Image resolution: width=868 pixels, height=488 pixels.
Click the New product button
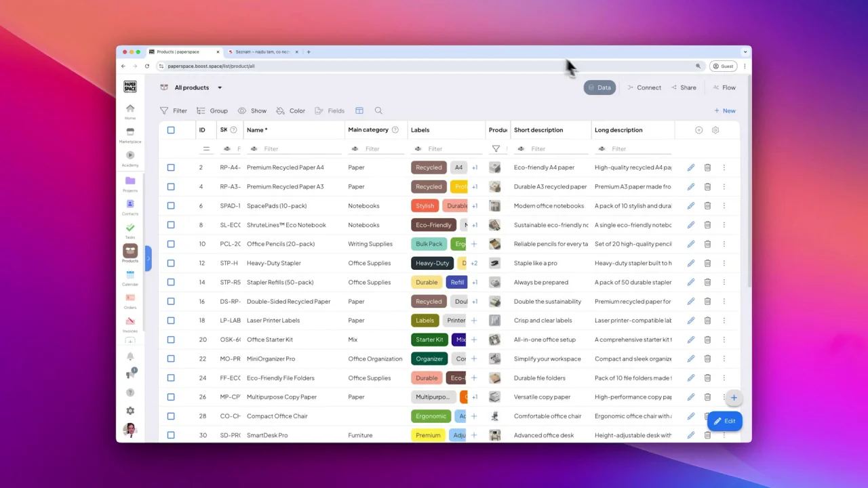click(x=725, y=110)
